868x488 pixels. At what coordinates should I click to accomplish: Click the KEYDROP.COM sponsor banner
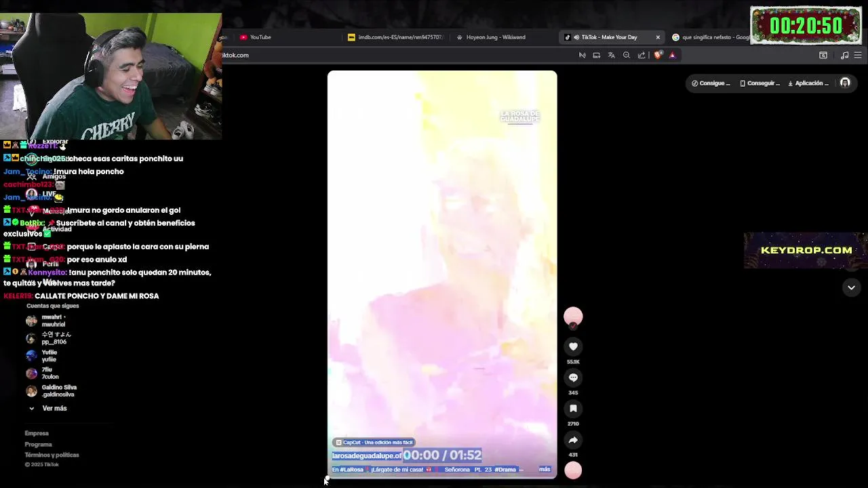click(806, 250)
